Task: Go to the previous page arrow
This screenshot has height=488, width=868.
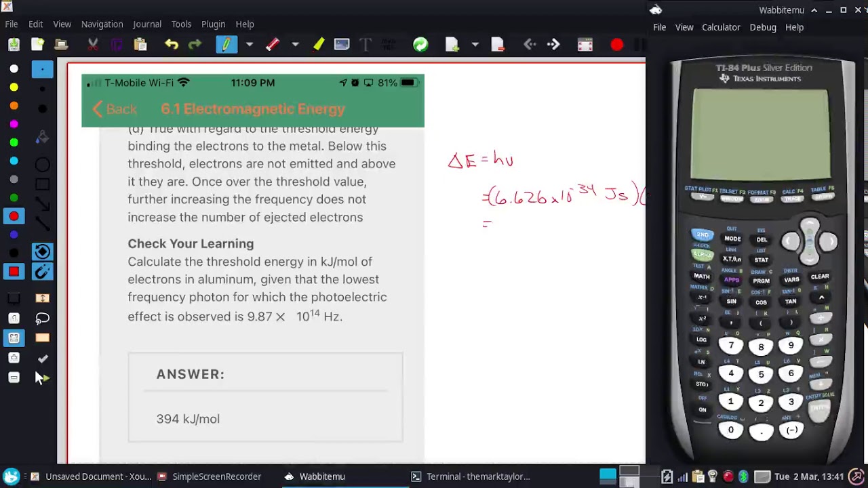Action: click(x=530, y=45)
